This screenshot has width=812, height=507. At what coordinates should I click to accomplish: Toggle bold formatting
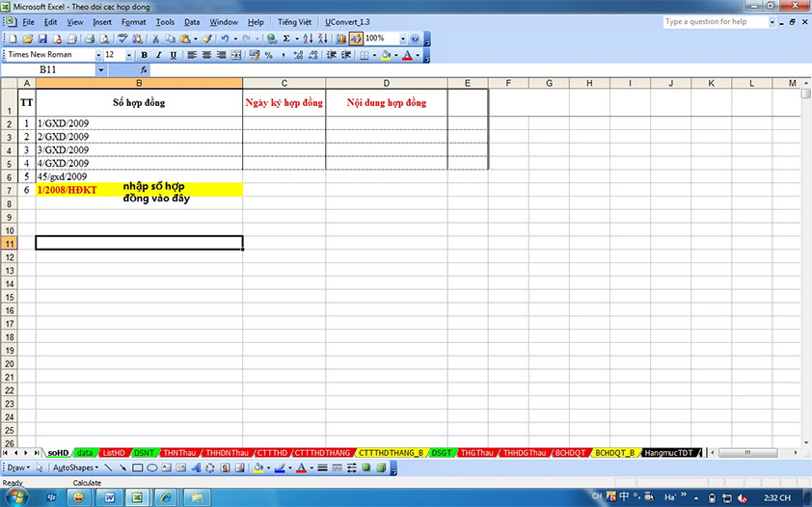[144, 55]
